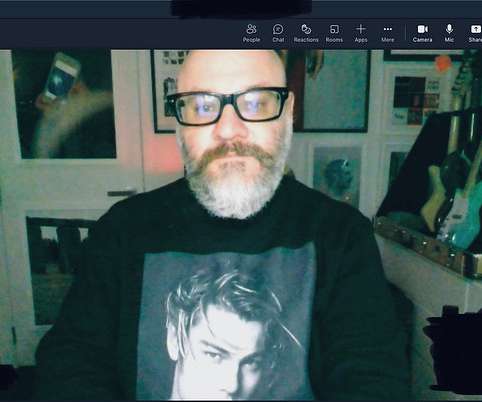
Task: Click the Share text label
Action: click(x=475, y=40)
